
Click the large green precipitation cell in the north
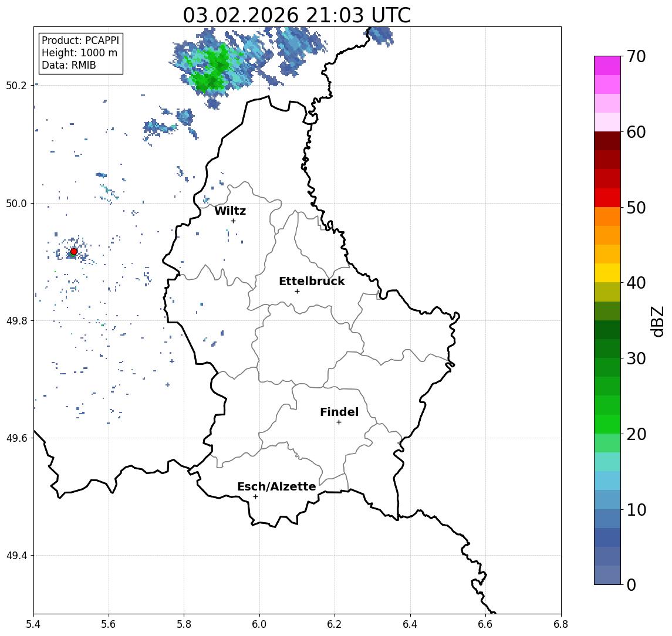(212, 69)
